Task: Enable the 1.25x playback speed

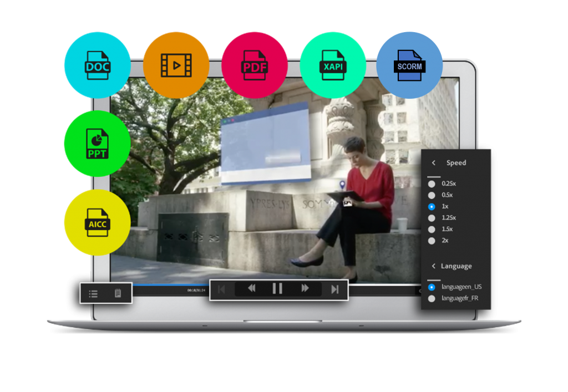Action: (432, 218)
